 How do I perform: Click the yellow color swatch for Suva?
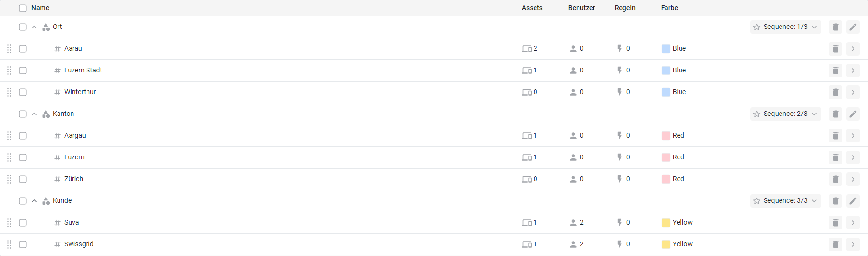pos(665,223)
